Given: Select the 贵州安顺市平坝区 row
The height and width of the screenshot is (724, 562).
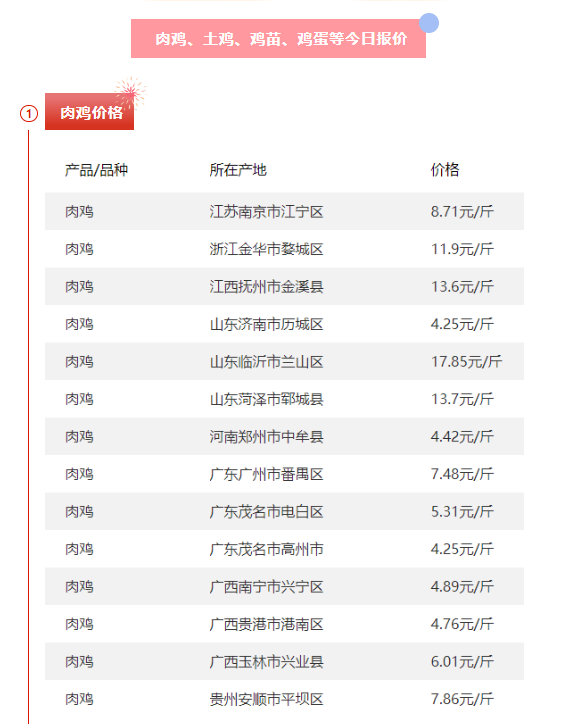Looking at the screenshot, I should click(284, 699).
